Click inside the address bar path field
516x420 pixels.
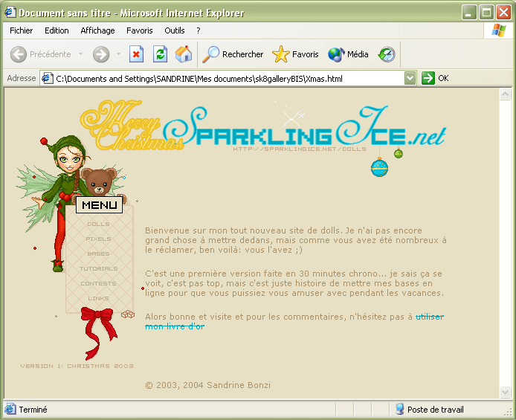223,78
